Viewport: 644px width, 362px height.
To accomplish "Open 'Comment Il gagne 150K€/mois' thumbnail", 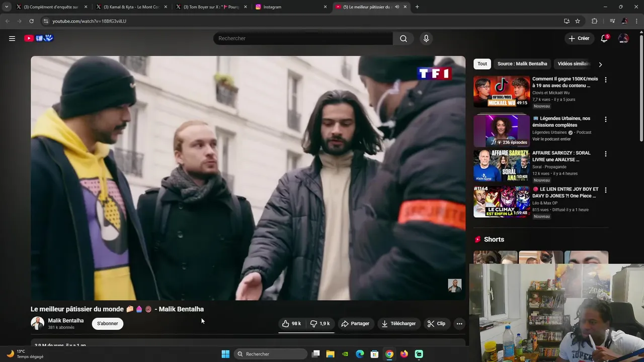I will (x=502, y=92).
